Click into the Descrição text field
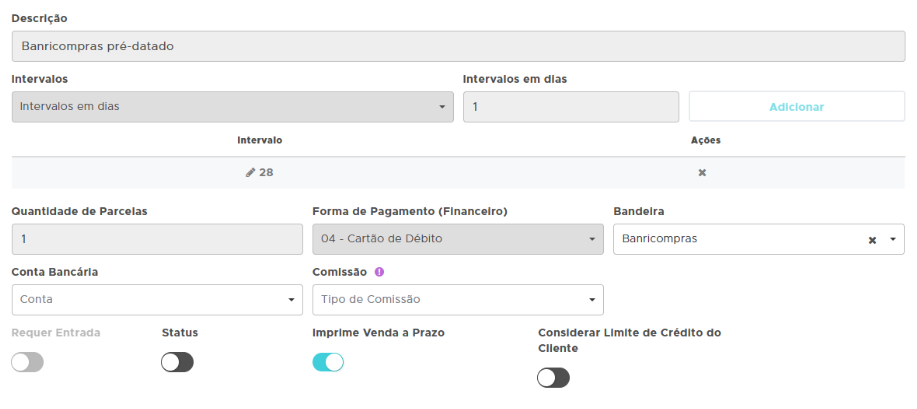 click(457, 46)
